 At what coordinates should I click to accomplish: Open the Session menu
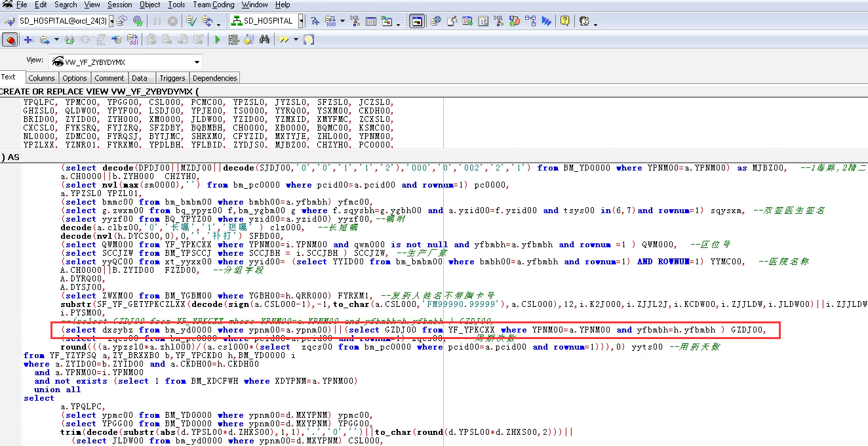119,5
